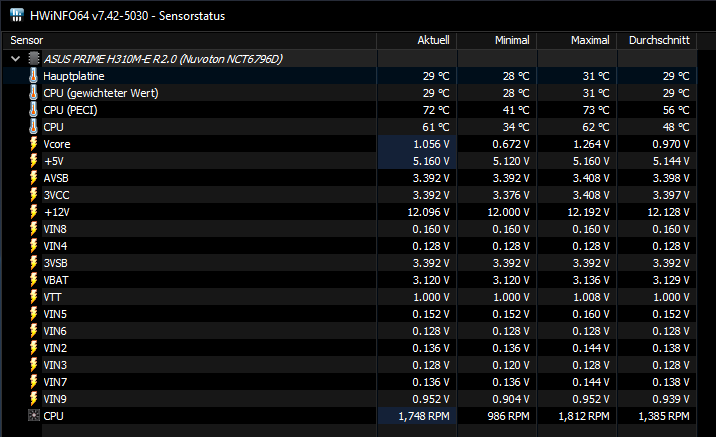Click the Durchschnitt column header
Screen dimensions: 716x437
tap(657, 40)
